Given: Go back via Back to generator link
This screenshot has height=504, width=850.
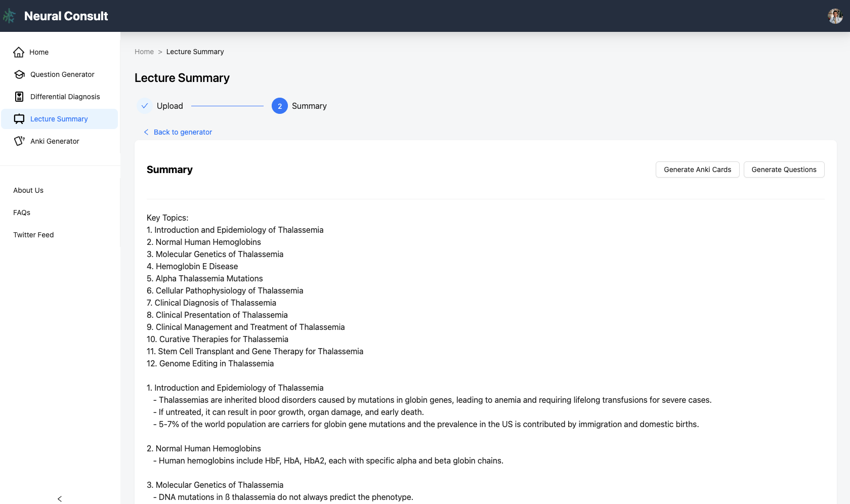Looking at the screenshot, I should point(183,132).
